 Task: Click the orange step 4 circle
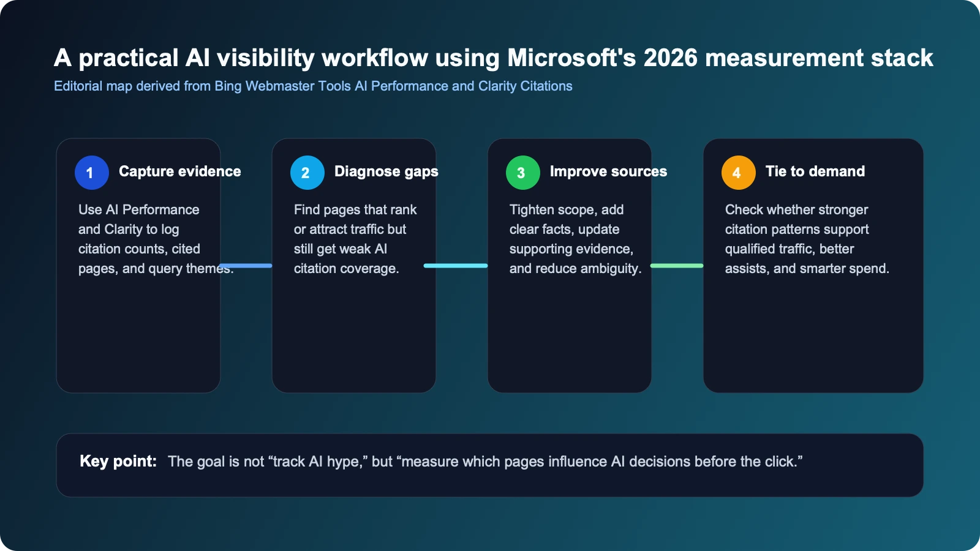coord(739,173)
